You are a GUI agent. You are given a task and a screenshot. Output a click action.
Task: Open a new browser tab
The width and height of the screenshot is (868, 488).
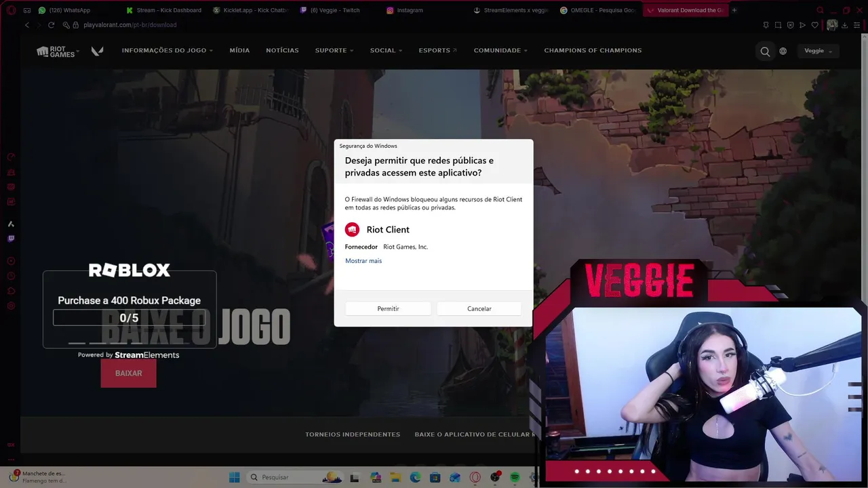point(734,10)
